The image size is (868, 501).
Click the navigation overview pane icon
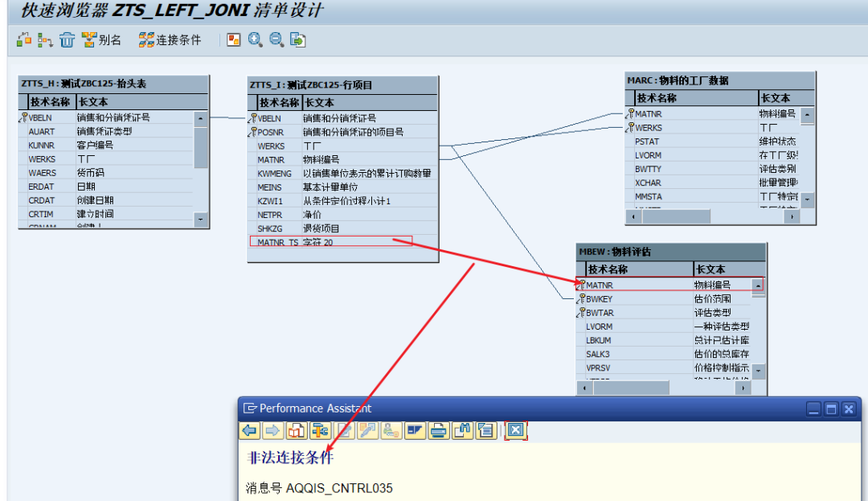(x=234, y=40)
